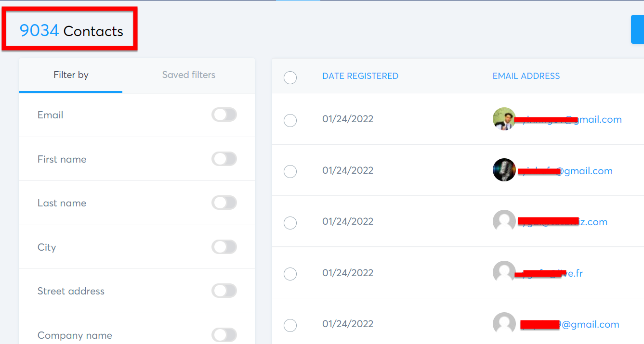Check the select-all circle in the table header
This screenshot has width=644, height=344.
(290, 77)
